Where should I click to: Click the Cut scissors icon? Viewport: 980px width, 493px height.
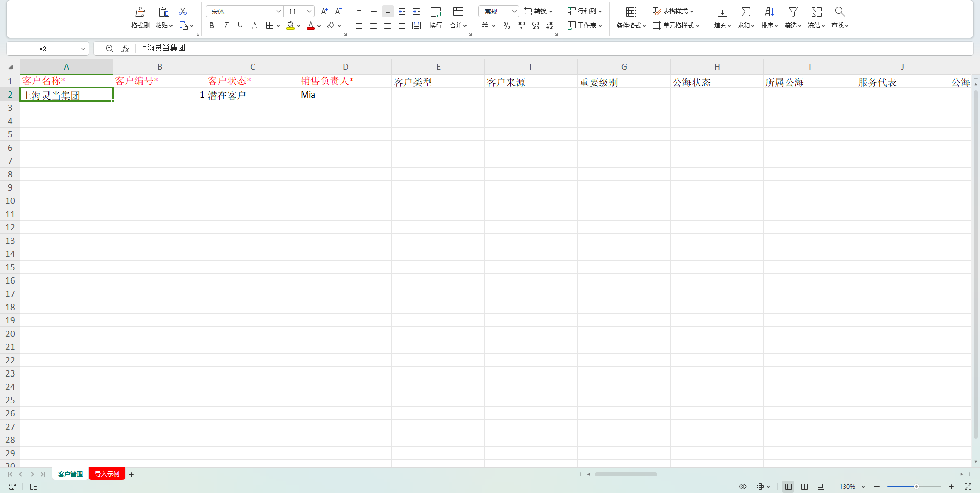click(183, 11)
